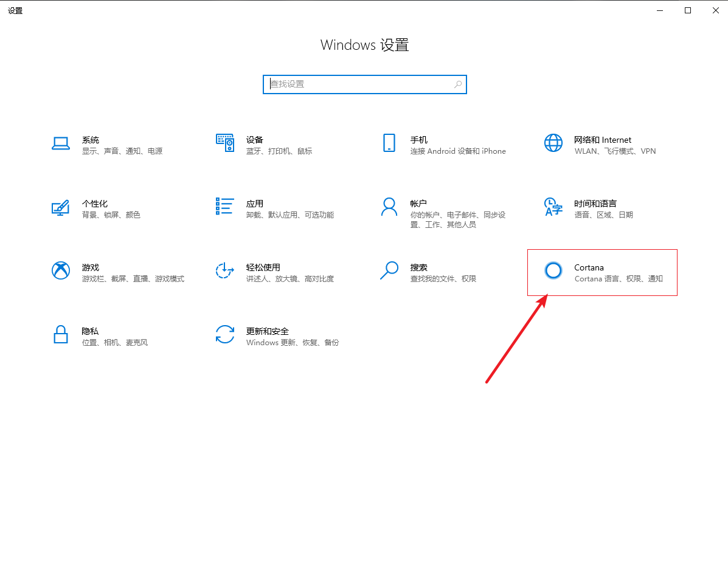Click the 游戏 Xbox logo icon
The width and height of the screenshot is (728, 567).
(x=61, y=270)
